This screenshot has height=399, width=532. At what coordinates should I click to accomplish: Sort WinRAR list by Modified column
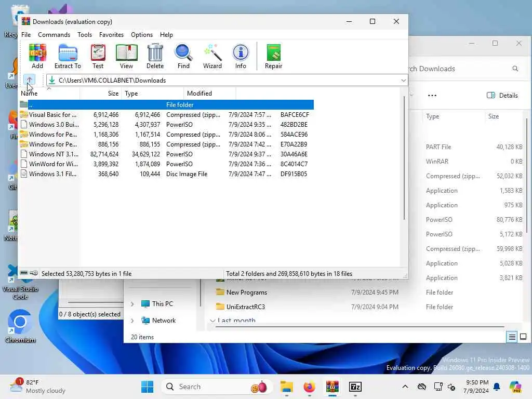pos(210,94)
